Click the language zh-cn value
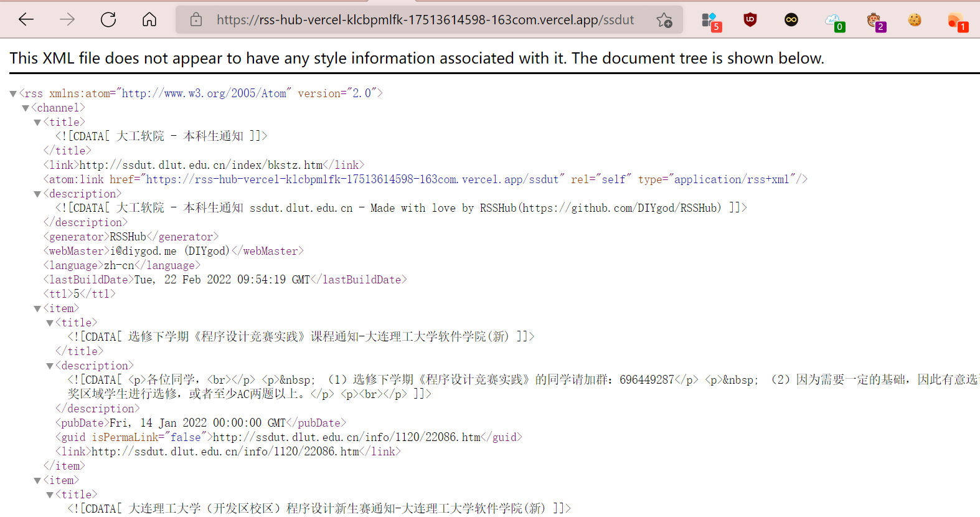This screenshot has height=517, width=980. [x=119, y=265]
